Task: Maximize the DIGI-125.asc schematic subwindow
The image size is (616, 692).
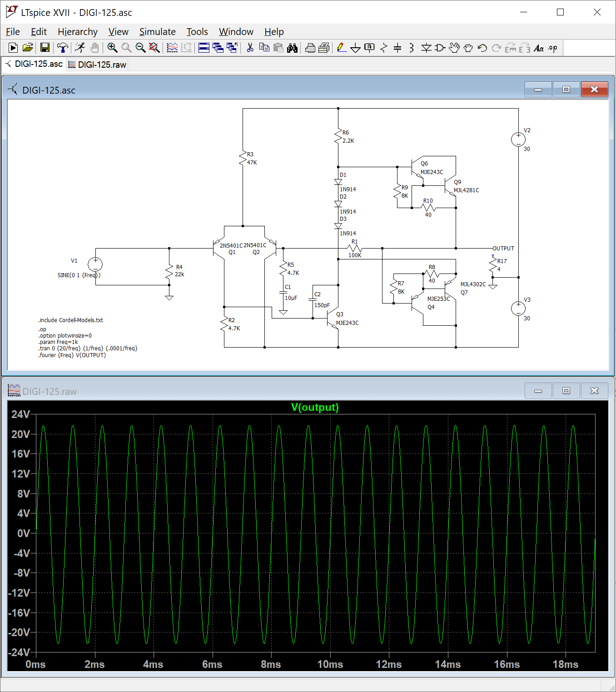Action: click(566, 90)
